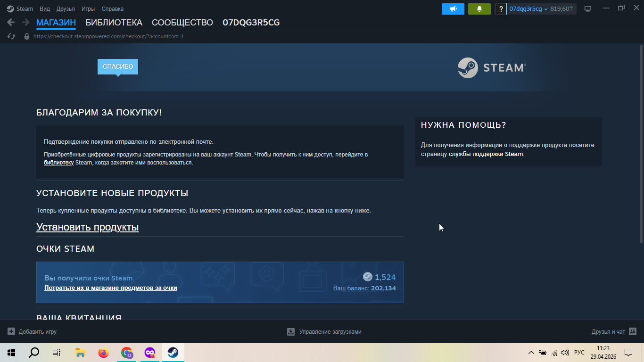This screenshot has width=644, height=362.
Task: Reload the page with the refresh icon
Action: [12, 36]
